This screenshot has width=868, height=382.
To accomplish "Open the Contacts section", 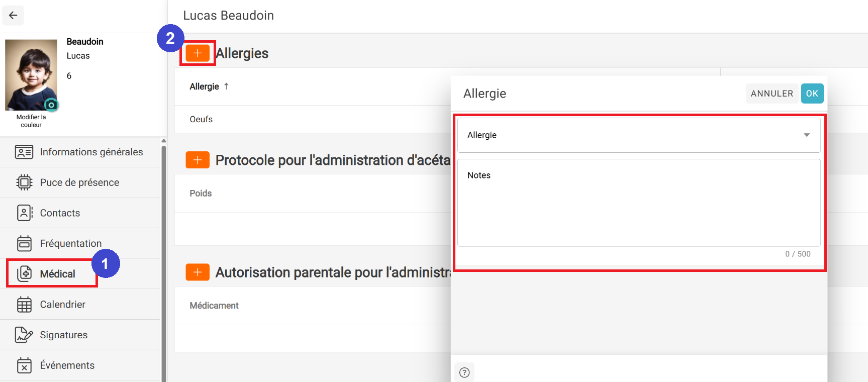I will coord(60,213).
